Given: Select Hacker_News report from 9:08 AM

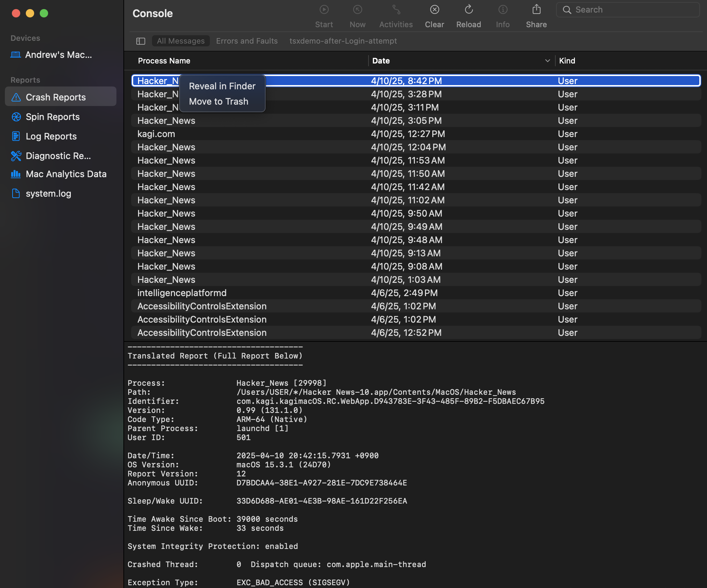Looking at the screenshot, I should pos(416,266).
